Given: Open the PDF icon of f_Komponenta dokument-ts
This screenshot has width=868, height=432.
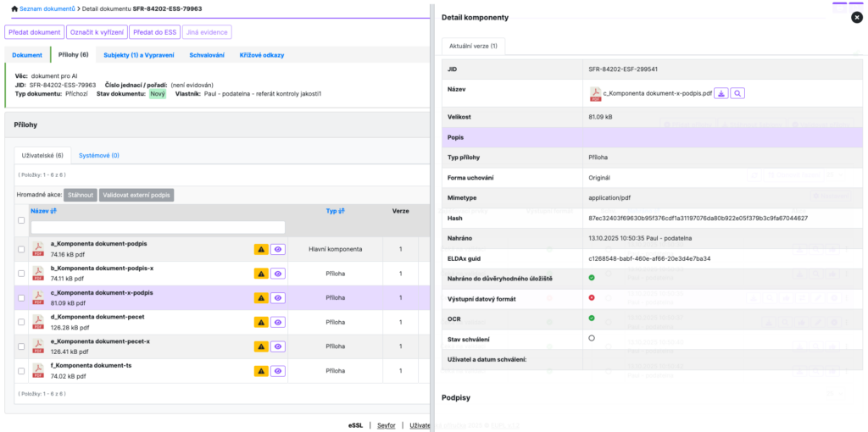Looking at the screenshot, I should click(37, 371).
